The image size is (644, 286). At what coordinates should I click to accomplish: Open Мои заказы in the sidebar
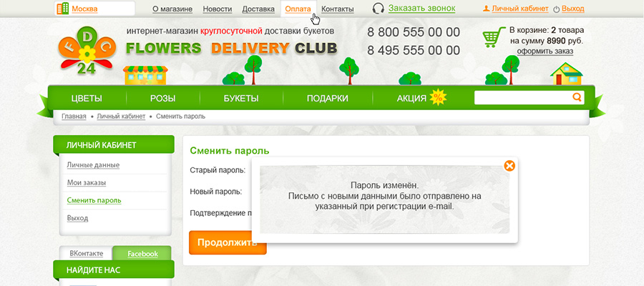[87, 182]
